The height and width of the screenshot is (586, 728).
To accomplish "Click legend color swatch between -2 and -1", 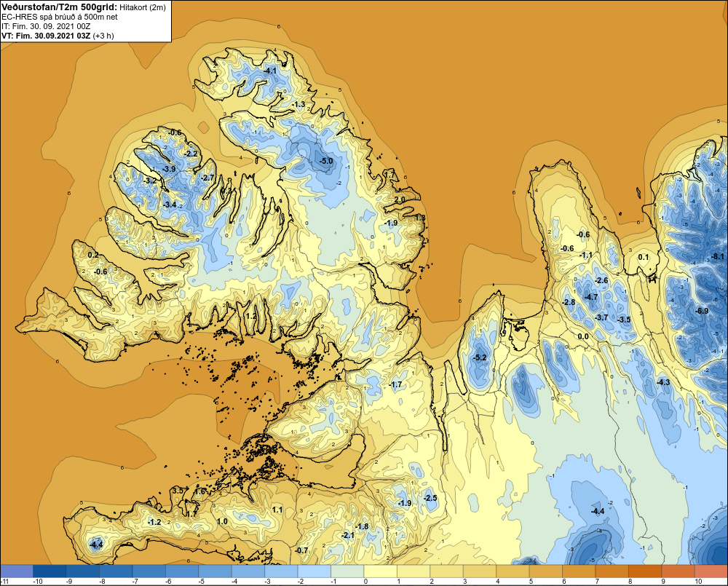I will coord(314,571).
